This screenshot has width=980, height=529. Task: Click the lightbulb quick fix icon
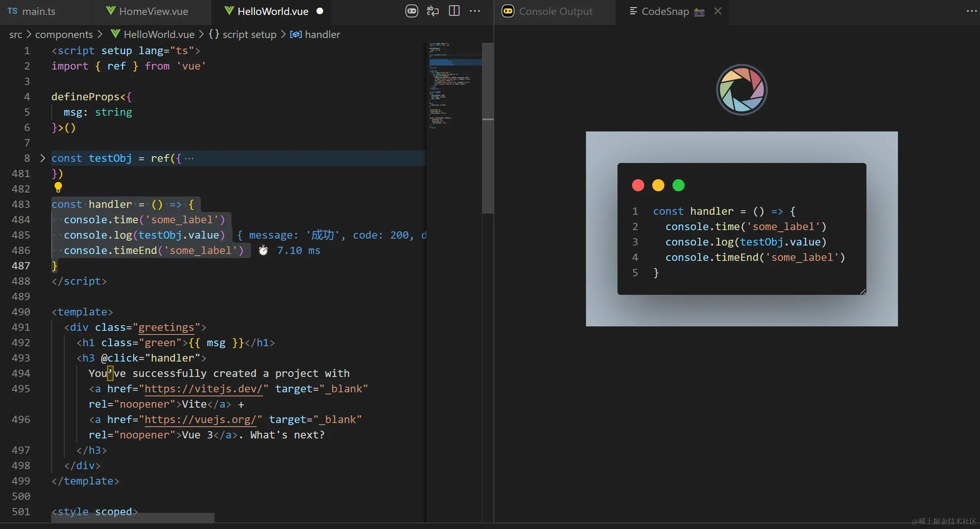pos(58,187)
